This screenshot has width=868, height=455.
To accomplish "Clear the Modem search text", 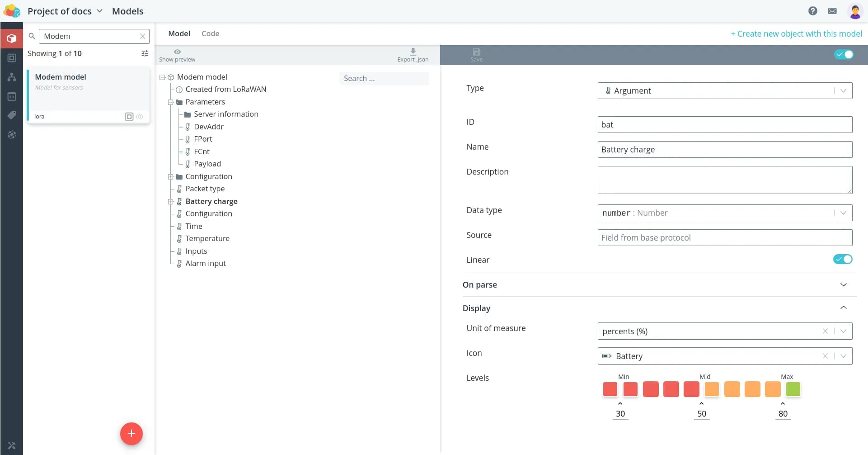I will click(142, 36).
